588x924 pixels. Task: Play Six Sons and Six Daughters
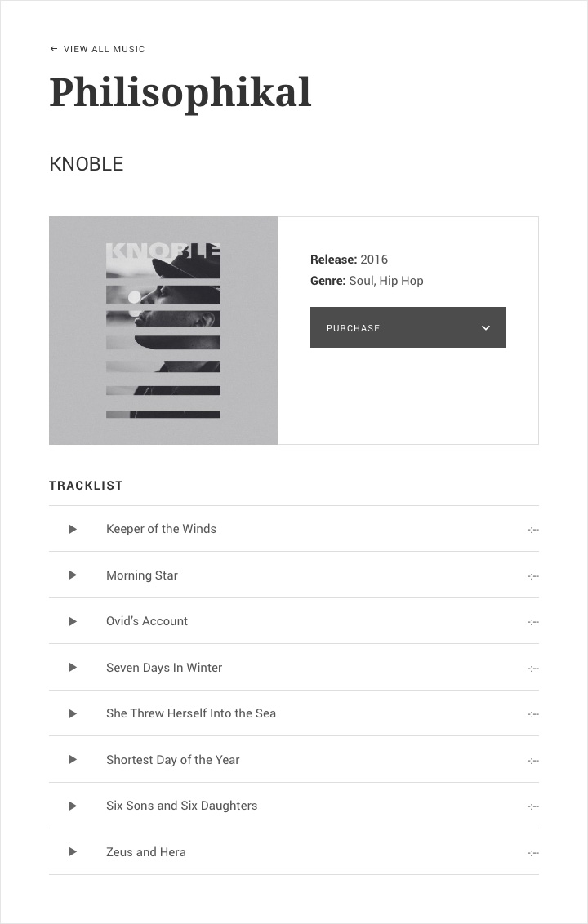73,806
